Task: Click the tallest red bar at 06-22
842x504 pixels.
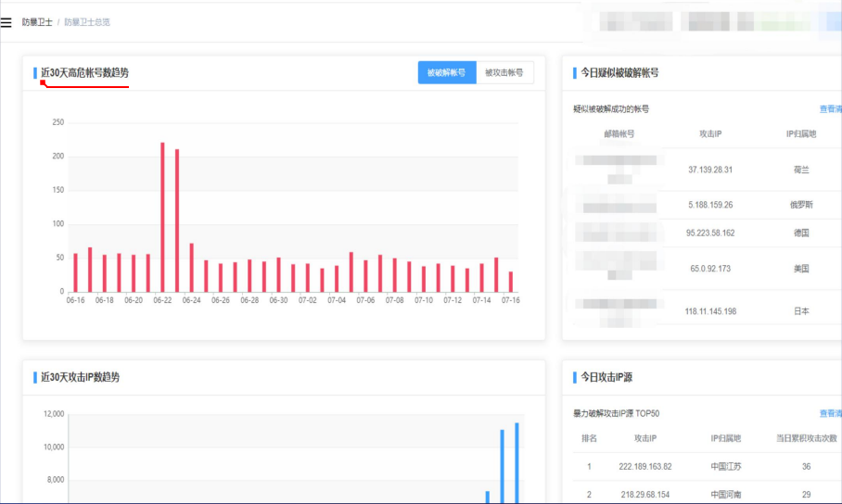Action: (x=162, y=217)
